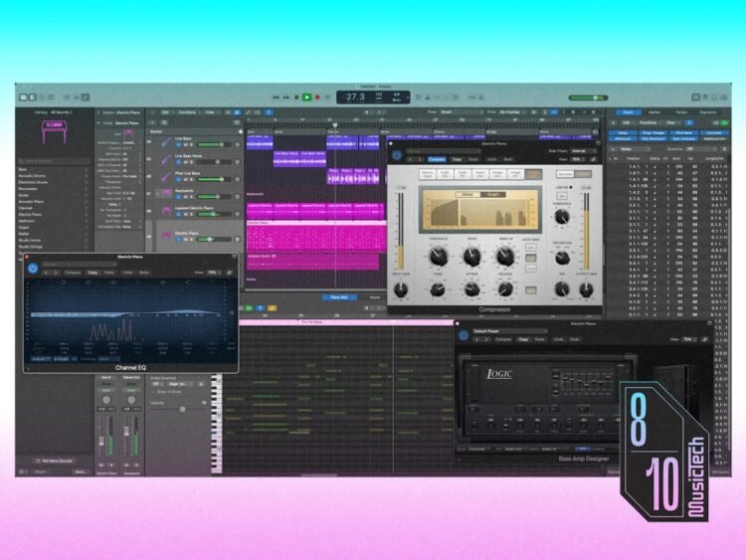Image resolution: width=746 pixels, height=560 pixels.
Task: Click Copy in the Channel EQ window
Action: pyautogui.click(x=93, y=273)
